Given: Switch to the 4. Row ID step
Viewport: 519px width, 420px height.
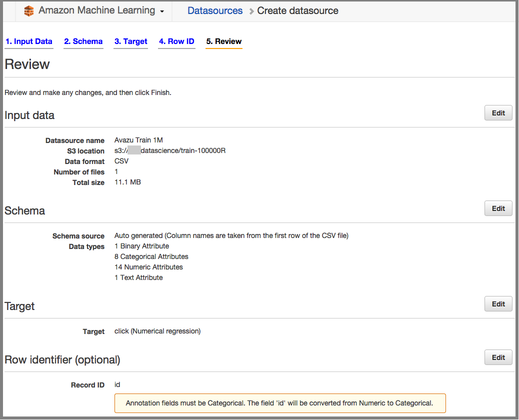Looking at the screenshot, I should pyautogui.click(x=176, y=41).
